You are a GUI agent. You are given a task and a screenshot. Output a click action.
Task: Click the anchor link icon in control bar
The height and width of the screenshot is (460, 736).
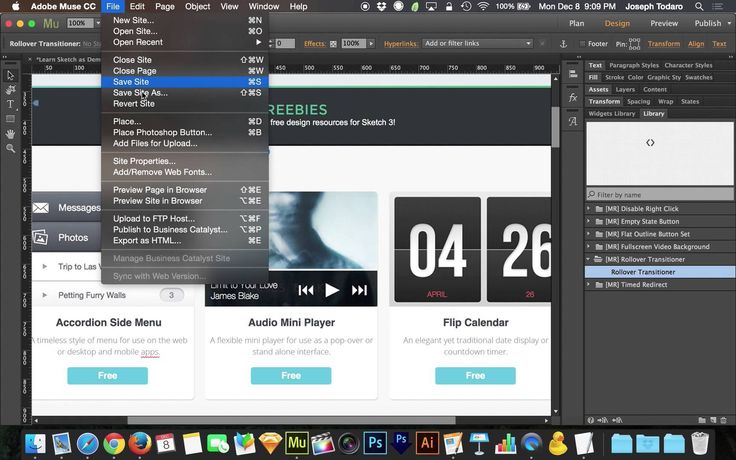coord(563,44)
